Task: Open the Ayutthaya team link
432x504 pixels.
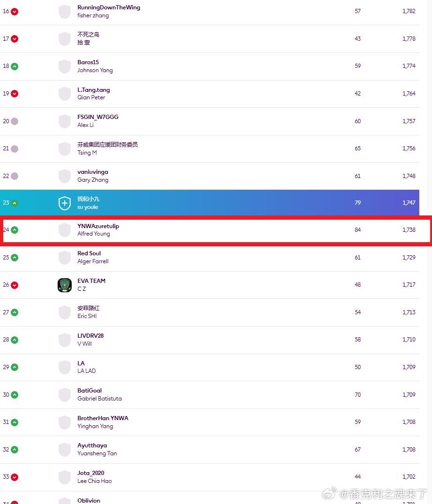Action: click(x=92, y=445)
